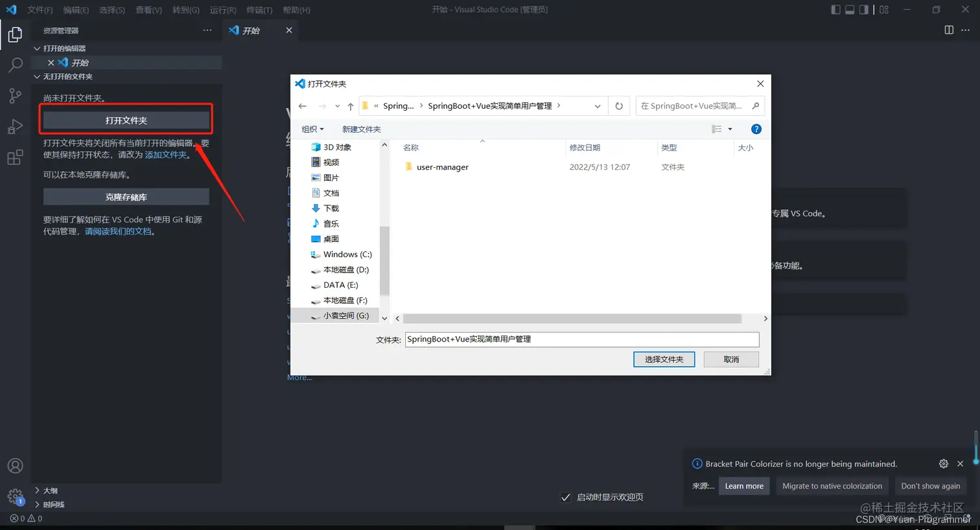Screen dimensions: 980x530
Task: Open the 组织 dropdown menu
Action: (312, 129)
